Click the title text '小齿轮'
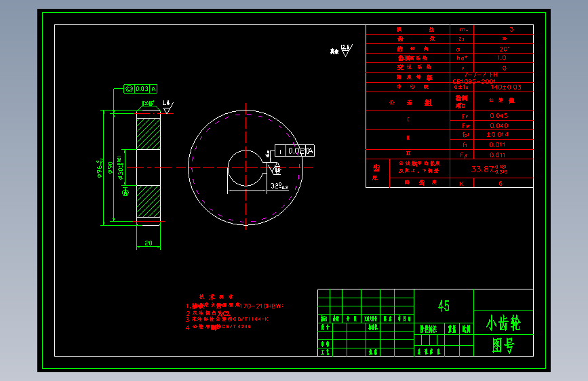 (x=503, y=323)
